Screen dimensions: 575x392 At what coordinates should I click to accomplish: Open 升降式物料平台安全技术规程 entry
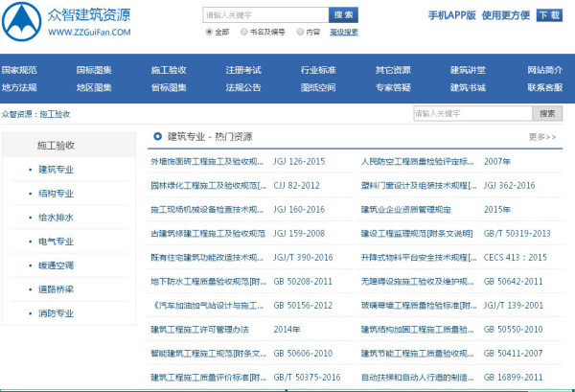419,258
